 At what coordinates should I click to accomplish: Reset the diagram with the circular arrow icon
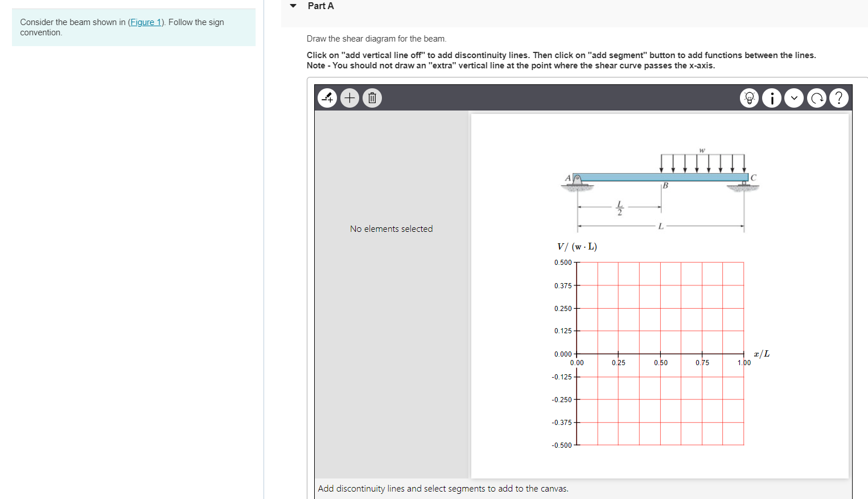[x=817, y=97]
